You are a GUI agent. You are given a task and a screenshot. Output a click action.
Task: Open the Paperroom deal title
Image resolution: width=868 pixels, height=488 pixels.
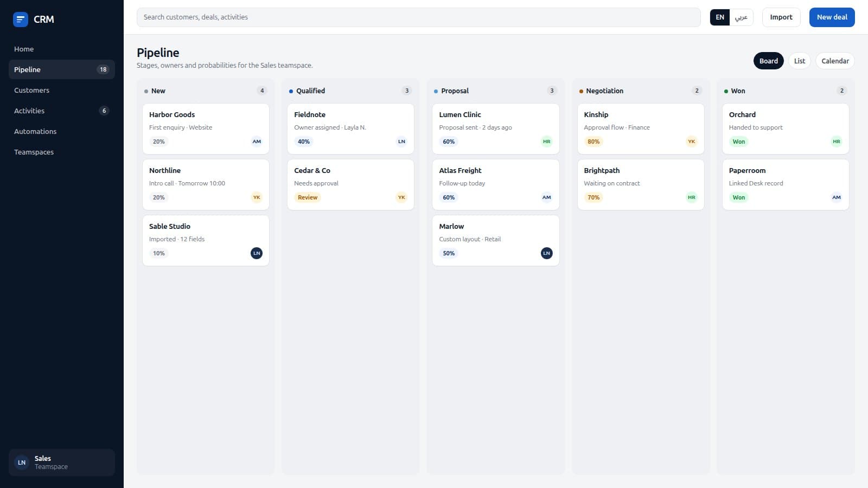tap(747, 171)
